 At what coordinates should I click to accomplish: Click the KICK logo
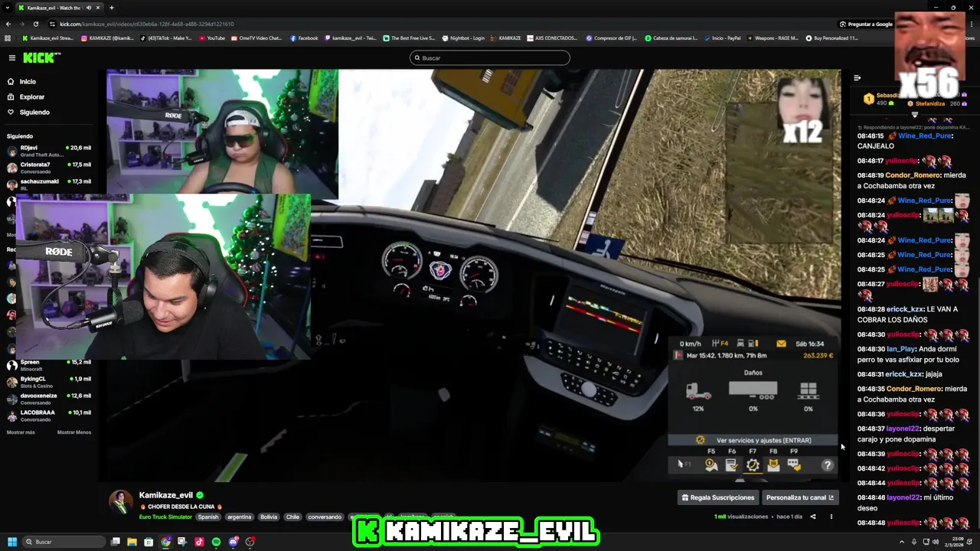[x=41, y=57]
